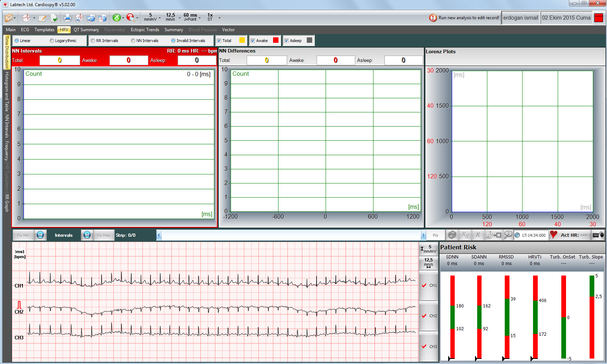Click the ECG with blue folders icon
The height and width of the screenshot is (364, 607).
[x=103, y=17]
